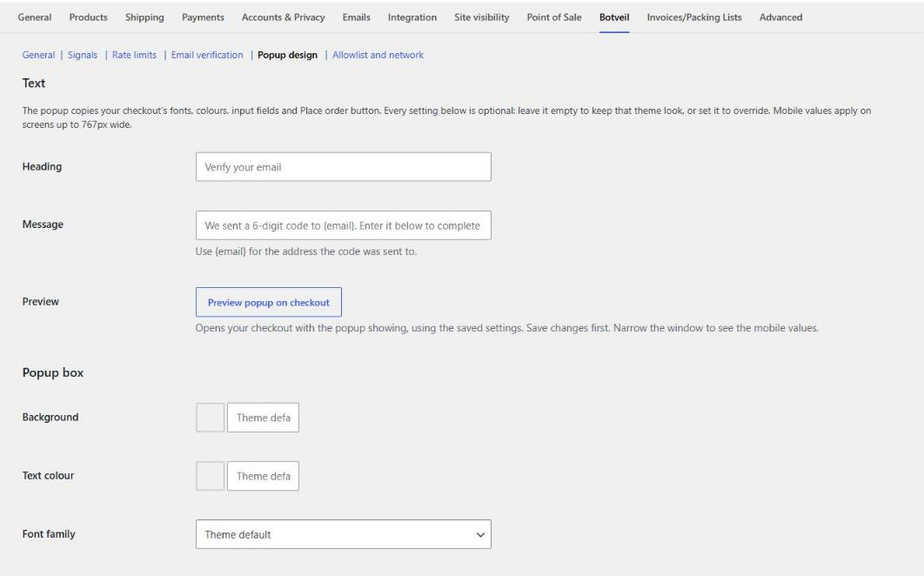
Task: Open the Integration tab
Action: (412, 17)
